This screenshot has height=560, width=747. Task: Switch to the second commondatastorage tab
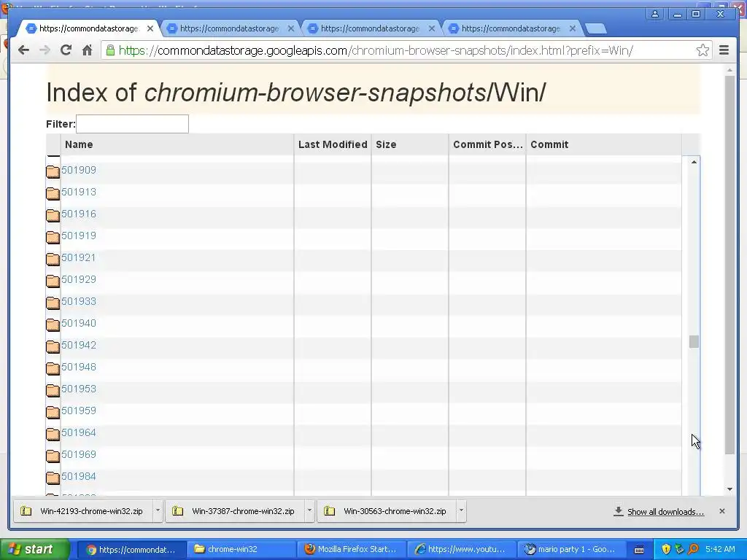(230, 28)
